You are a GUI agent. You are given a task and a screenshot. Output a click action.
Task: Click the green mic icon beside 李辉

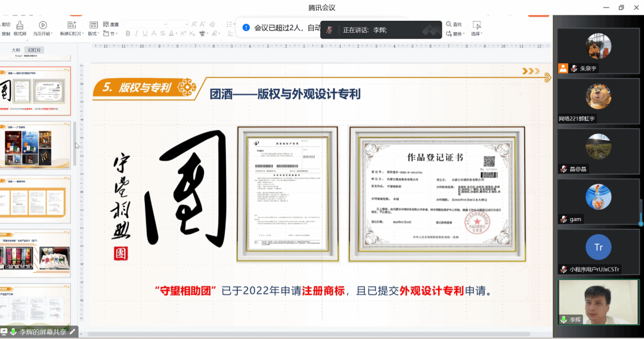point(563,319)
